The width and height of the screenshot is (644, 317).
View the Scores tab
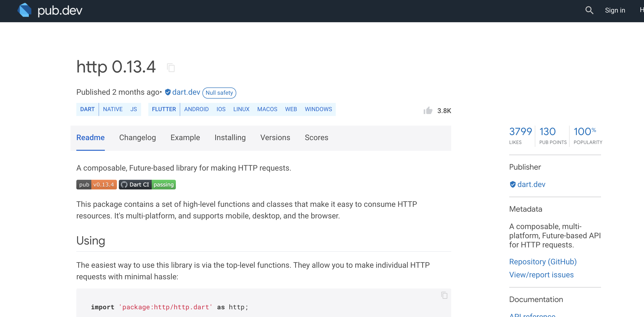tap(316, 137)
